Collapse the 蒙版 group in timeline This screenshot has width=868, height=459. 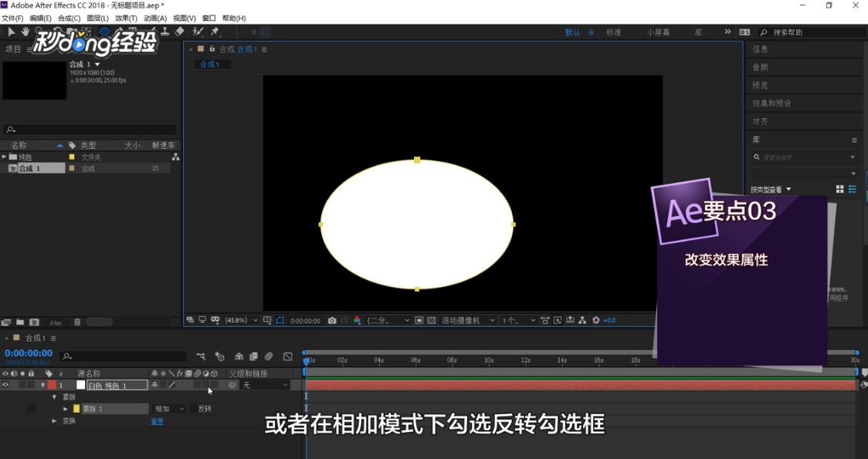tap(54, 397)
